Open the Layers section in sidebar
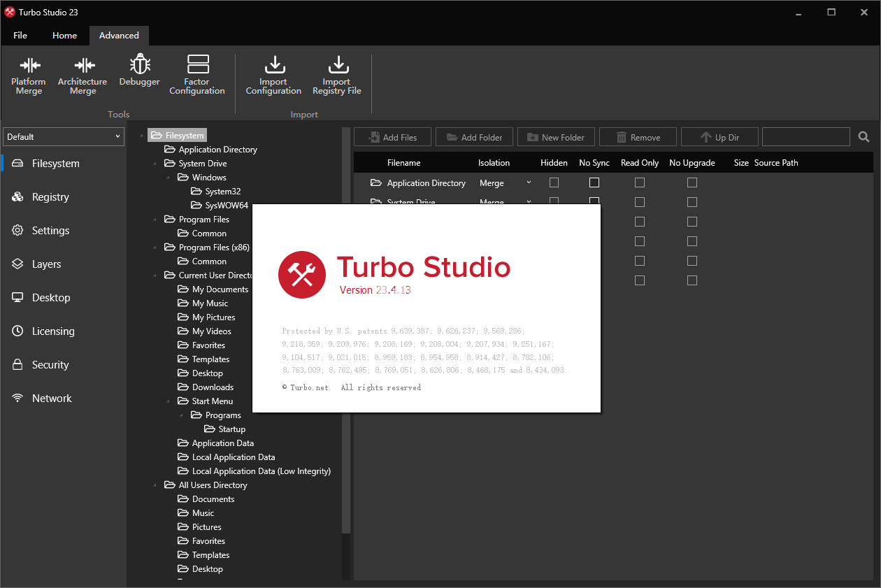881x588 pixels. (x=63, y=264)
